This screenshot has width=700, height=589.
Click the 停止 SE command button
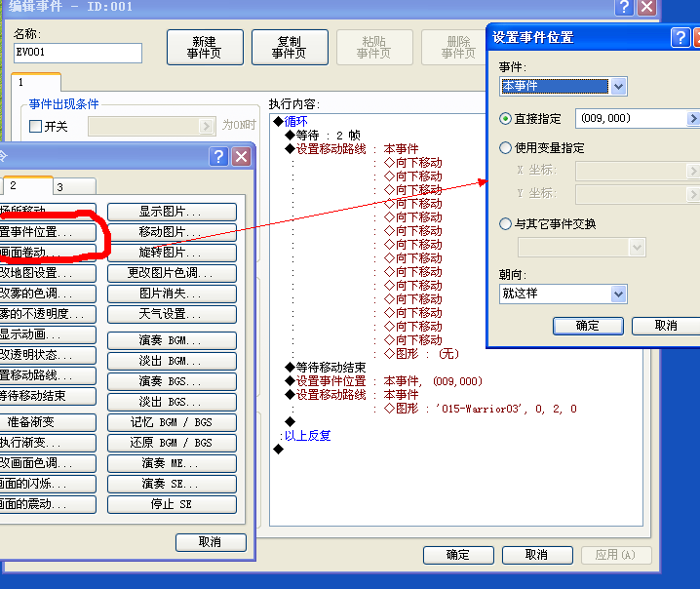[x=172, y=505]
